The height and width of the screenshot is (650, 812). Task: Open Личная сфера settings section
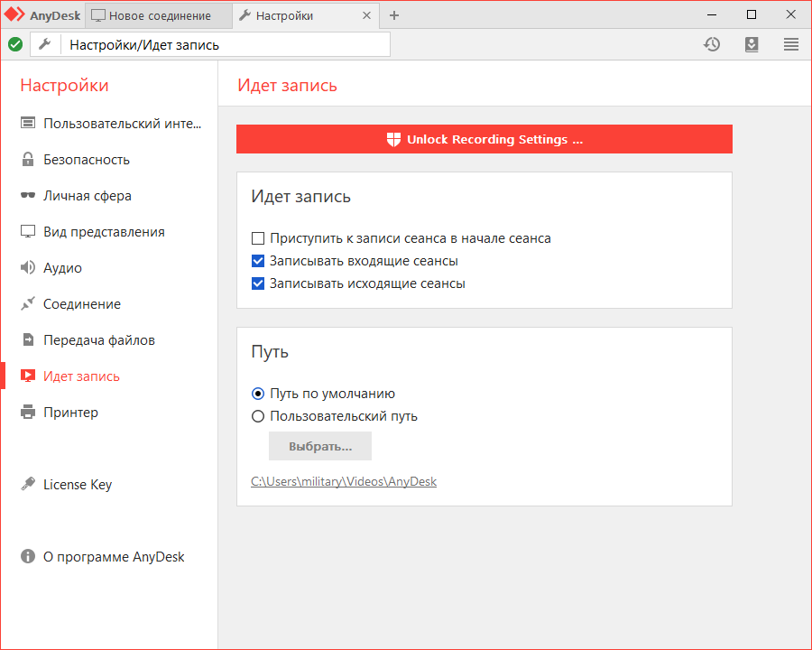click(88, 196)
